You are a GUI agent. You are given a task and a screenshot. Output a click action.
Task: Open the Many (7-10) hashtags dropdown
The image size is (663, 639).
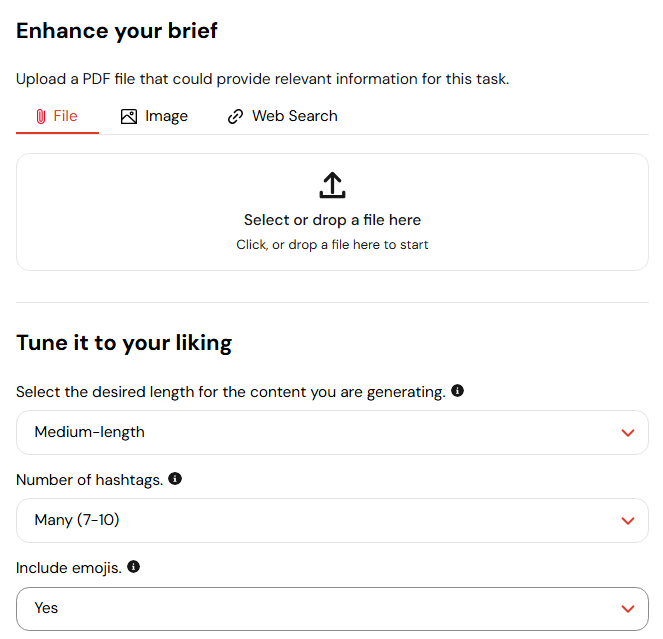(332, 521)
